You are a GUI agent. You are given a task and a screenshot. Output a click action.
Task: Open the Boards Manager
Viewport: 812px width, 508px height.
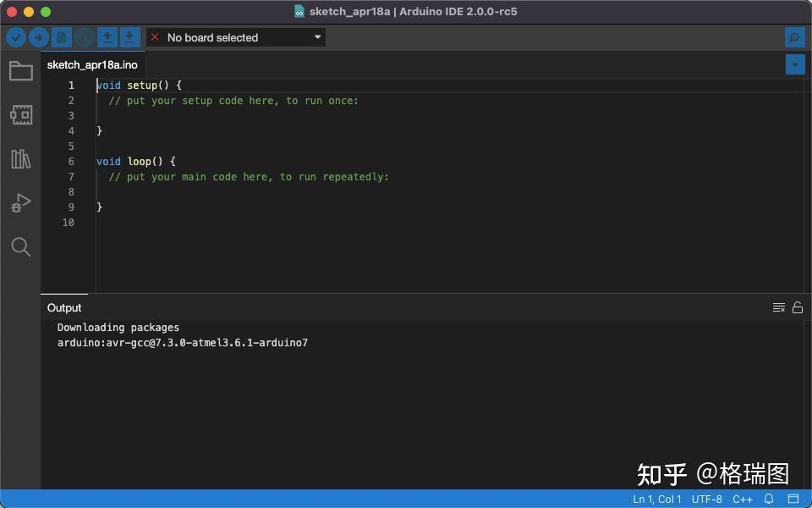(x=20, y=114)
